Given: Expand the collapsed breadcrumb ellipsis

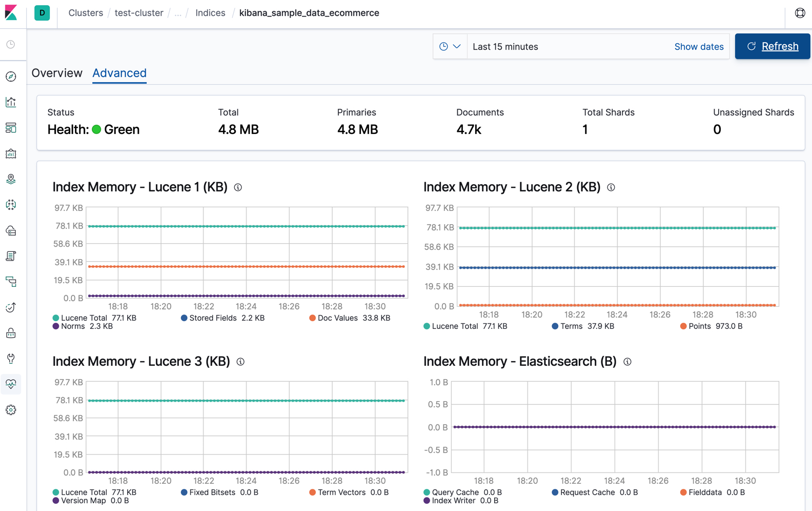Looking at the screenshot, I should pos(178,13).
